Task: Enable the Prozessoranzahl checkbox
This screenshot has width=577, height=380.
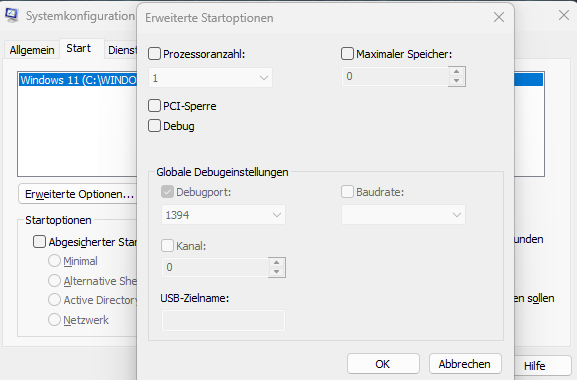Action: [x=154, y=54]
